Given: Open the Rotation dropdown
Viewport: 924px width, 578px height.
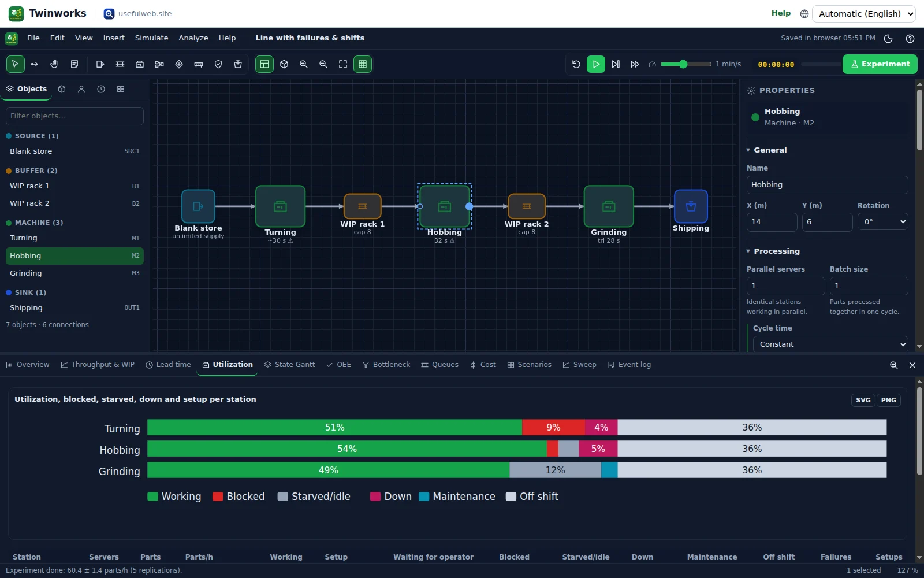Looking at the screenshot, I should [x=883, y=222].
